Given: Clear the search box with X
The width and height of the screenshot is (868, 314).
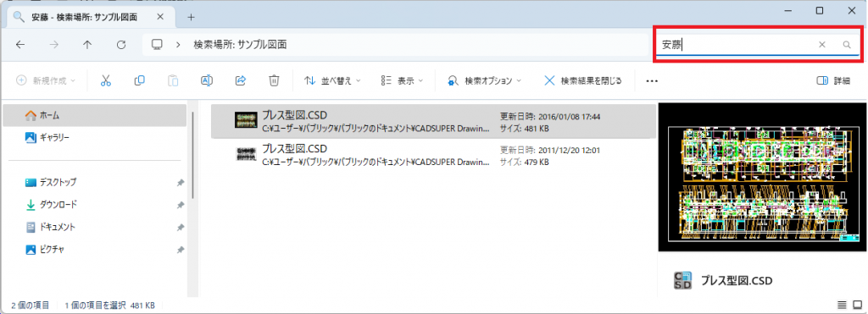Looking at the screenshot, I should click(822, 45).
